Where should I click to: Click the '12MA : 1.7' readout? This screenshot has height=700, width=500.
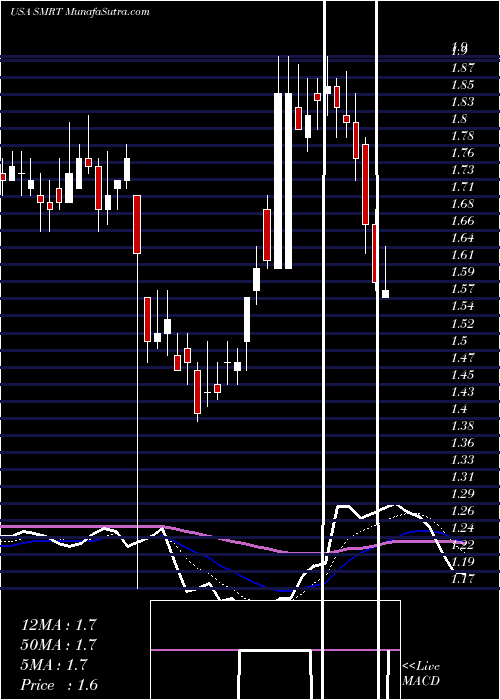[58, 625]
